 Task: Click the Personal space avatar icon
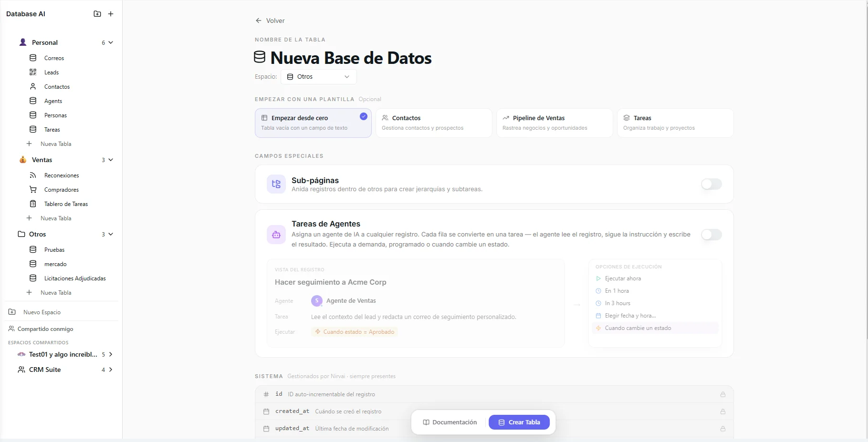point(23,42)
